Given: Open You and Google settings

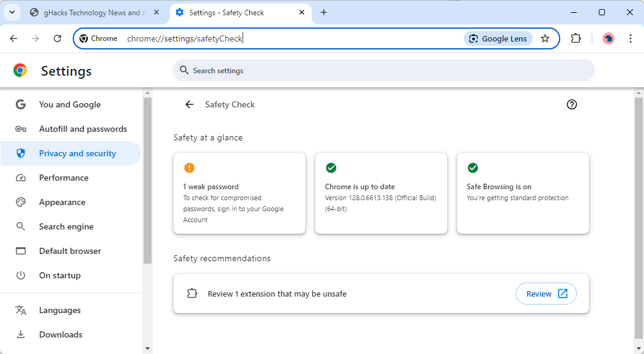Looking at the screenshot, I should [71, 104].
